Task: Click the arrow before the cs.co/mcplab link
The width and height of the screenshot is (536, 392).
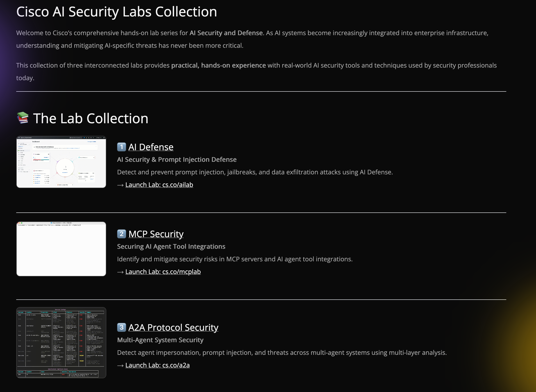Action: coord(120,272)
